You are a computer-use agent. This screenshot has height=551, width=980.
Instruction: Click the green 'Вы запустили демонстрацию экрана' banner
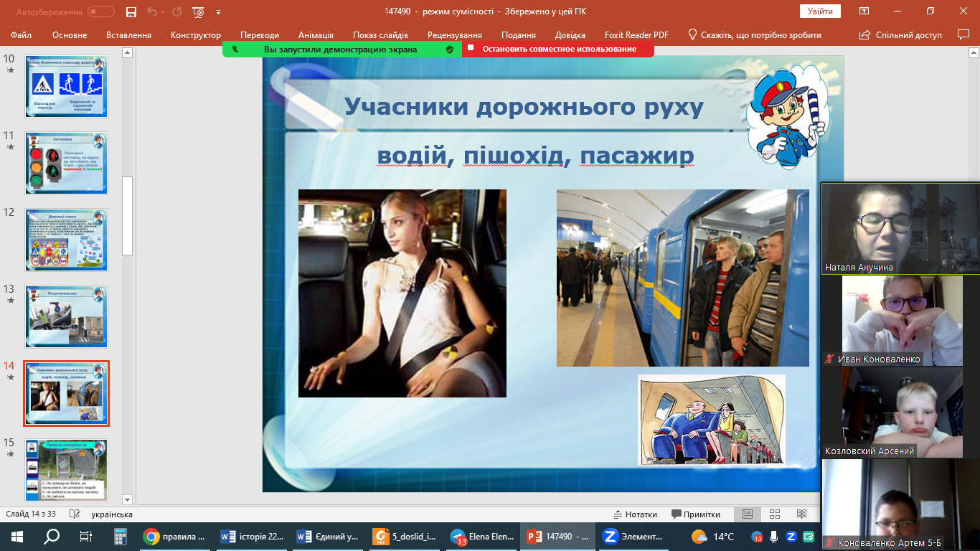coord(341,49)
